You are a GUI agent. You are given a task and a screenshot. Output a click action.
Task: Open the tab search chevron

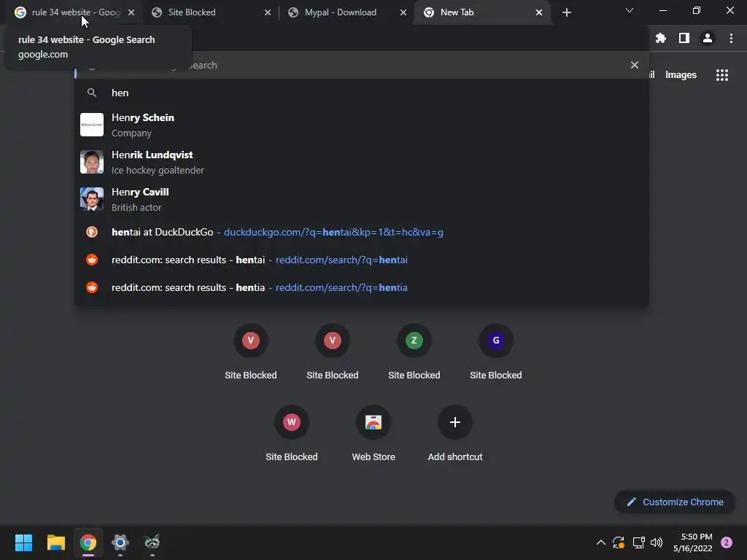pyautogui.click(x=630, y=10)
